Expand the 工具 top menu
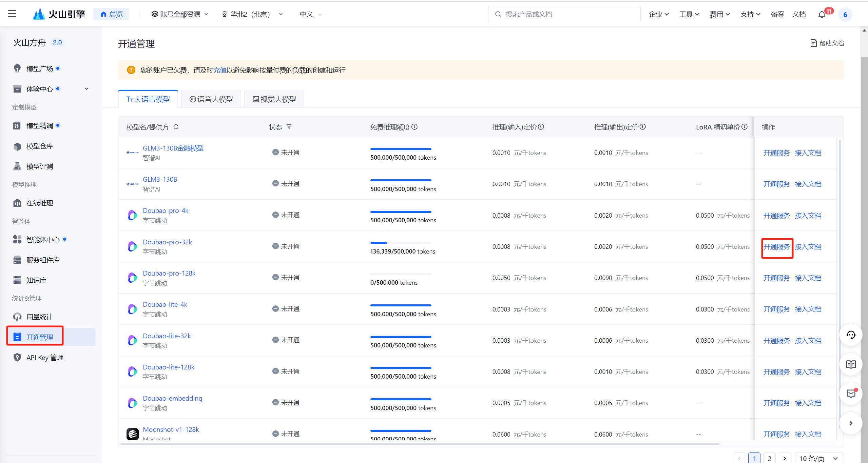This screenshot has height=463, width=868. pos(689,14)
